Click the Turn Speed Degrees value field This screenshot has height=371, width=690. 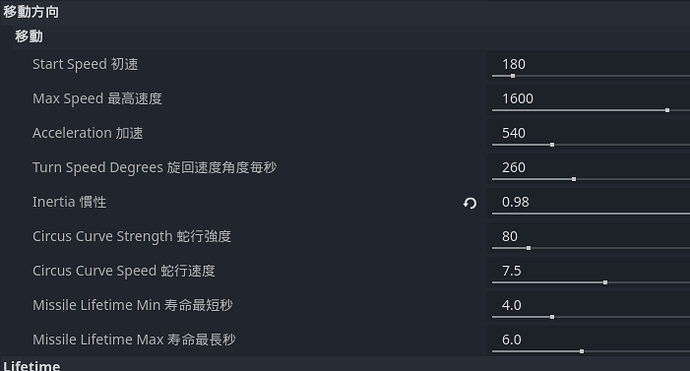588,168
